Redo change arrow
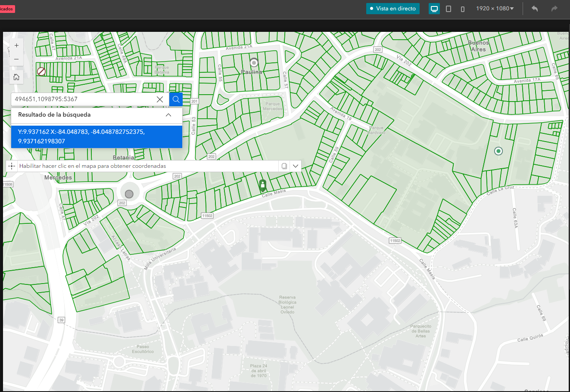Screen dimensions: 570x392 (x=554, y=9)
